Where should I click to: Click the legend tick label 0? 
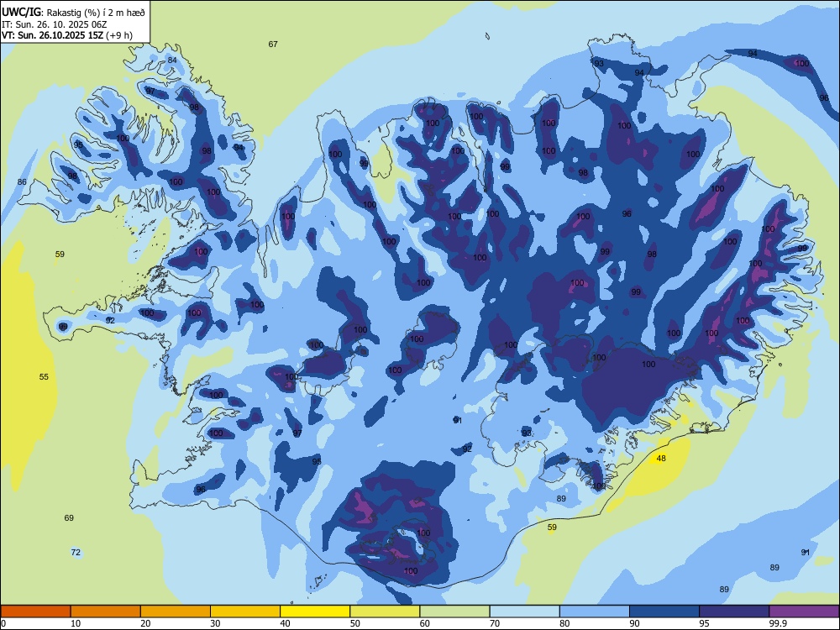click(3, 623)
